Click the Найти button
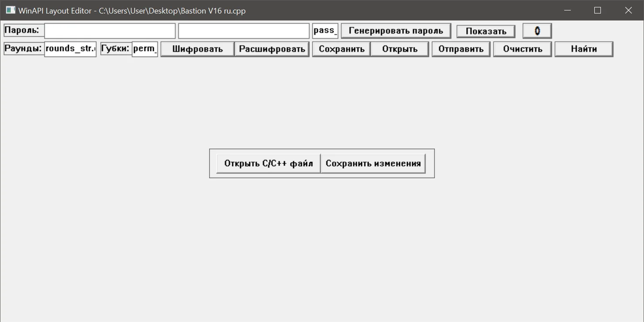The height and width of the screenshot is (322, 644). (584, 49)
